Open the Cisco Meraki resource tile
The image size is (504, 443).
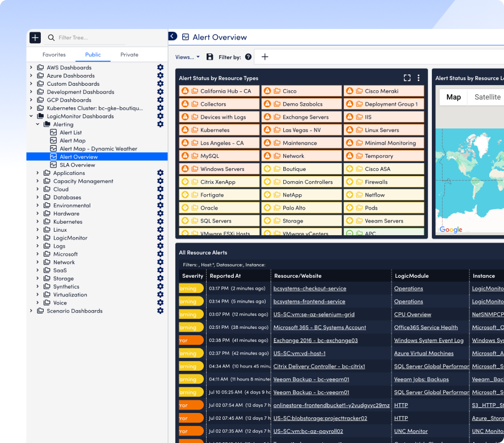[384, 91]
